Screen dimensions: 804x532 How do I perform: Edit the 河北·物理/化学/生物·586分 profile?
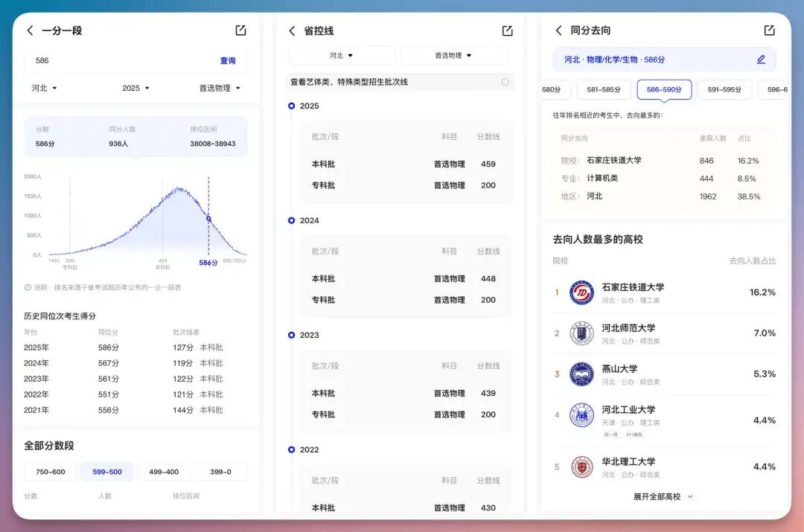(761, 60)
